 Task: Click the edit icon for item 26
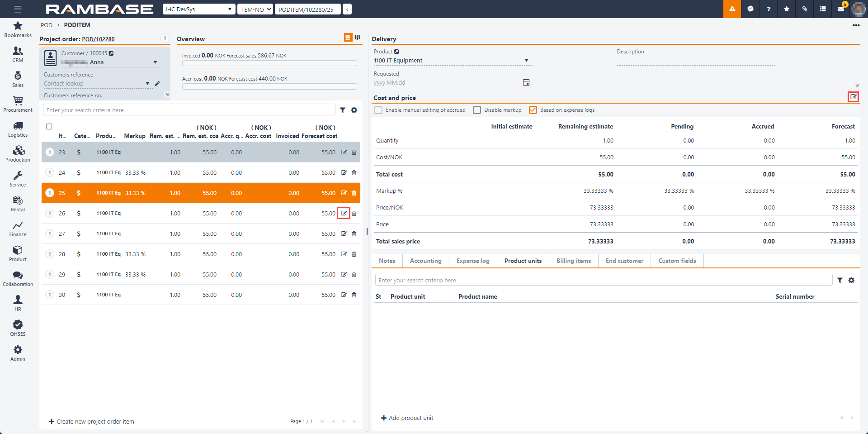click(x=344, y=213)
